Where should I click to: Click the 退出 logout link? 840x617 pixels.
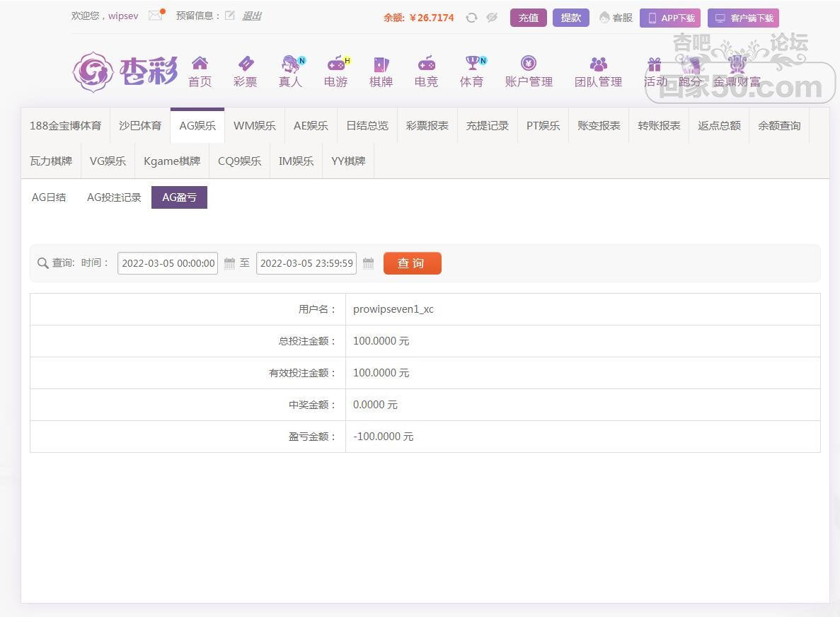tap(251, 16)
